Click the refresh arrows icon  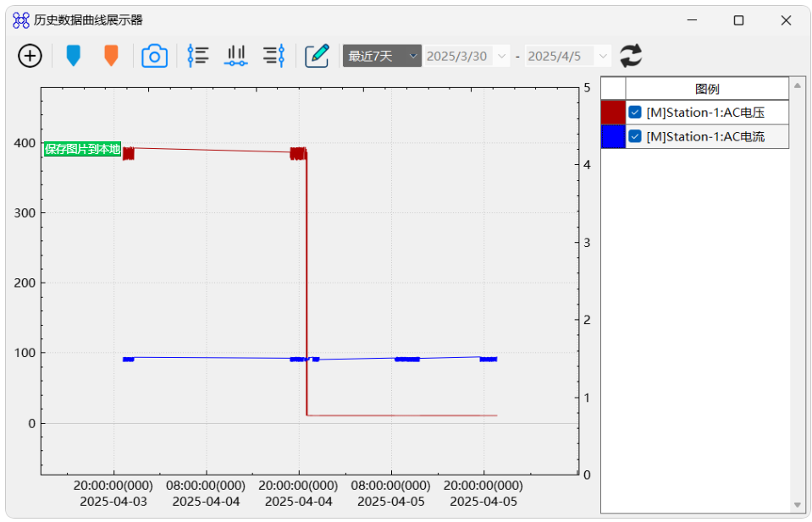pyautogui.click(x=631, y=55)
